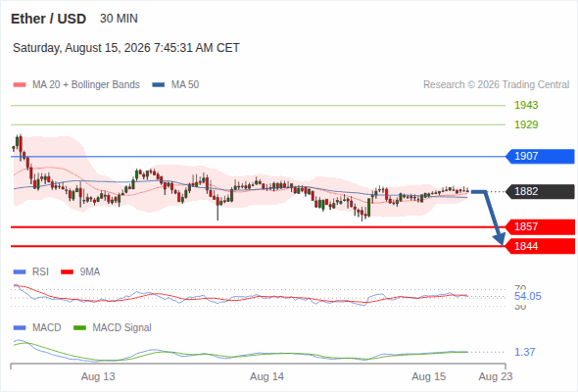
Task: Click the Aug 14 date axis marker
Action: pyautogui.click(x=266, y=376)
